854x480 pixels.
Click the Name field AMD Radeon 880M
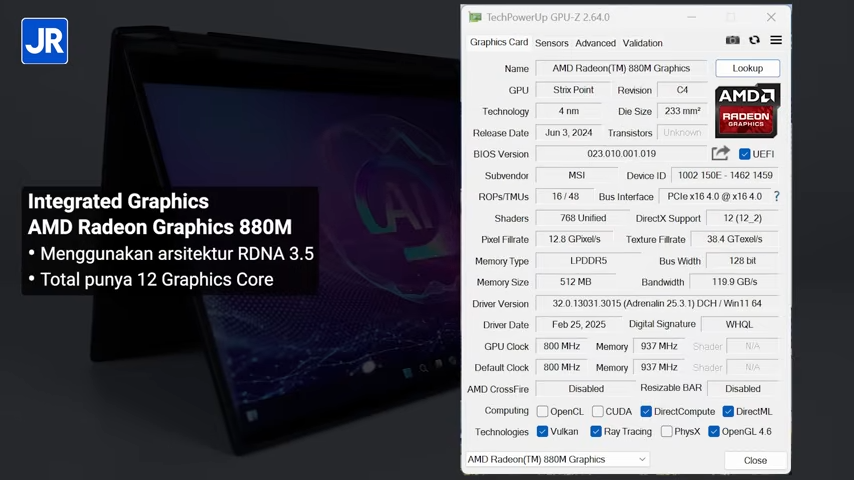click(x=621, y=68)
